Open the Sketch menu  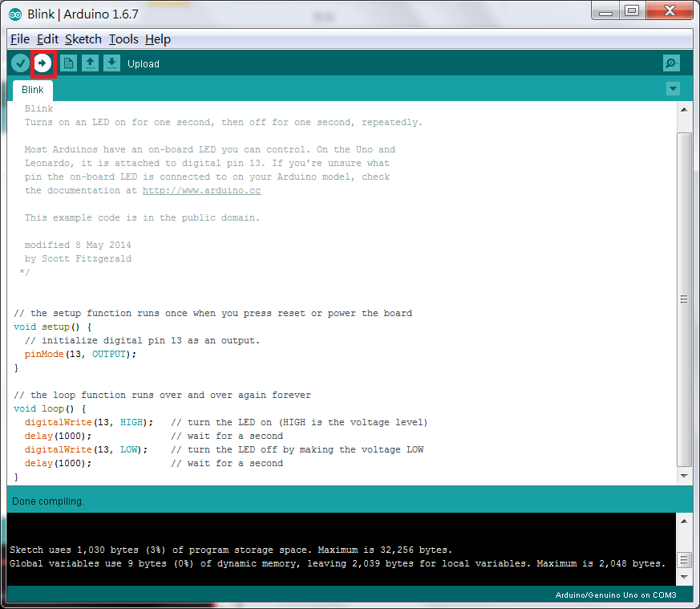[83, 39]
